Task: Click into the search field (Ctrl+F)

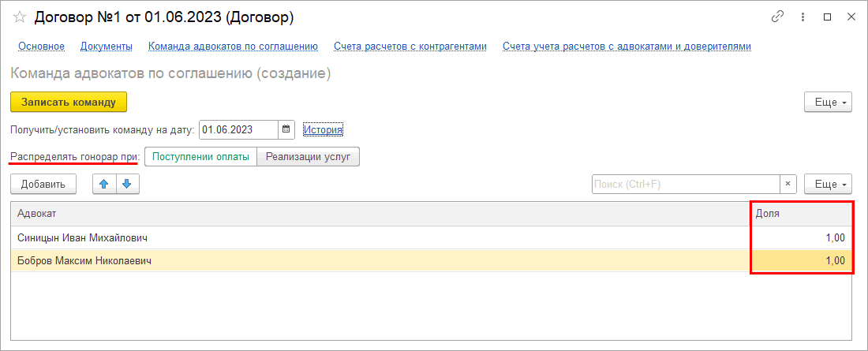Action: pos(685,184)
